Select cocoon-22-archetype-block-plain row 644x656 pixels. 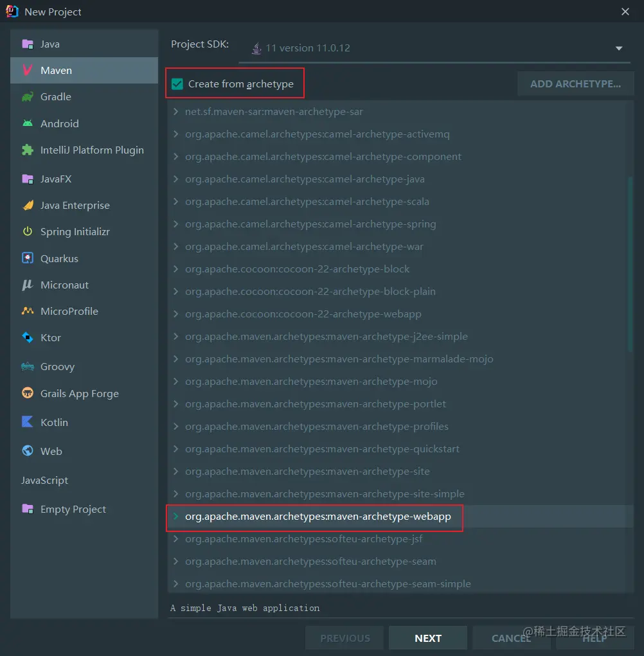tap(401, 291)
